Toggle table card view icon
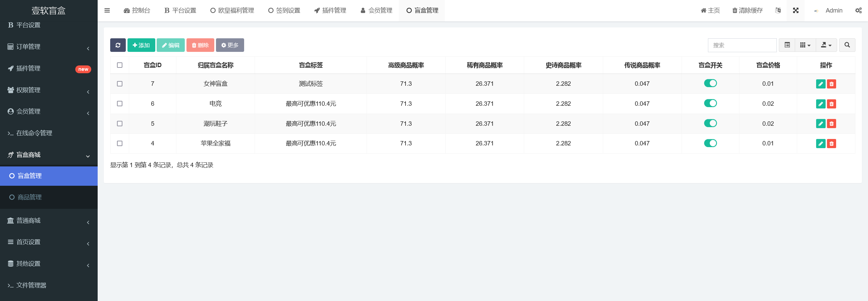 click(x=787, y=45)
